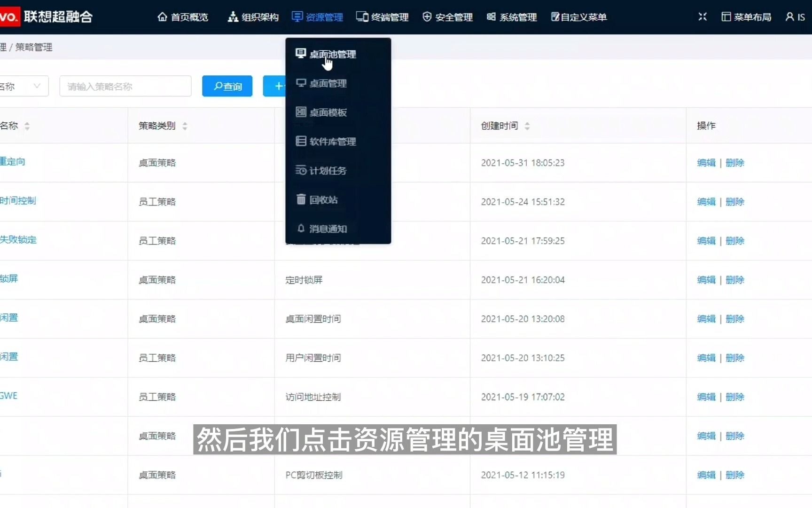
Task: Sort by 策略类别 column arrows
Action: click(x=185, y=126)
